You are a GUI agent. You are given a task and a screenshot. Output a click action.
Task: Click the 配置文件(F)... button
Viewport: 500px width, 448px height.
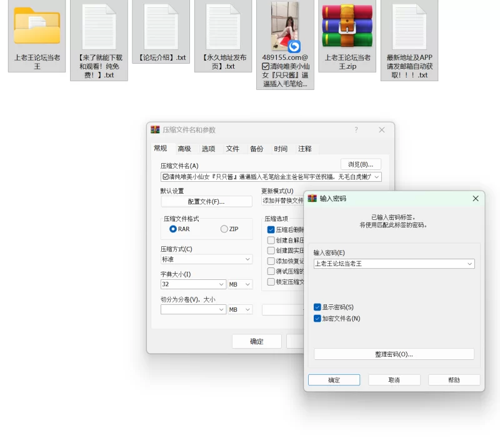(206, 202)
